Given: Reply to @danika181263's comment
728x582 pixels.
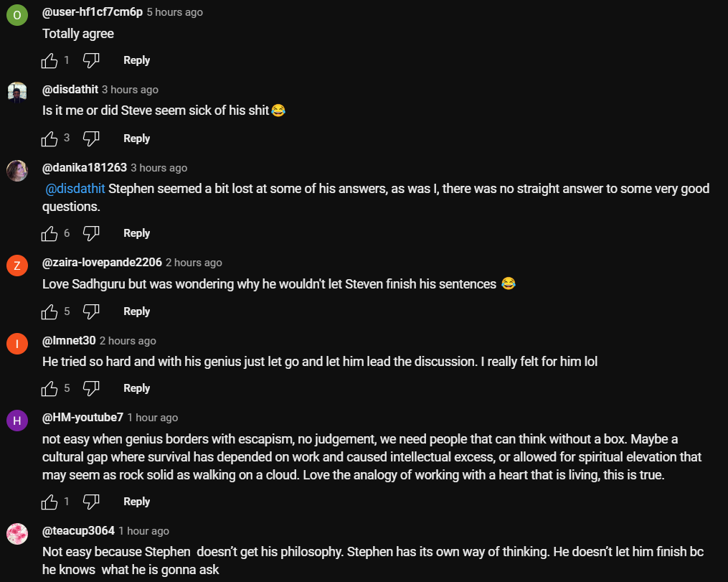Looking at the screenshot, I should point(136,233).
